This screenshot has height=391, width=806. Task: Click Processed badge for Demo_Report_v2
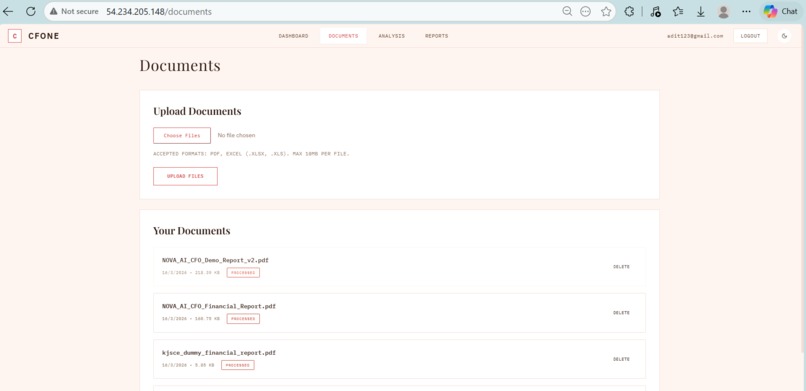[243, 273]
